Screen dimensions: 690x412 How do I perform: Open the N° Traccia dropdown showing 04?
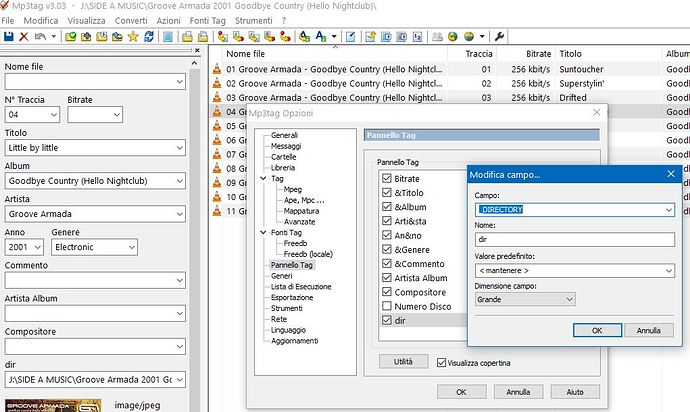[x=54, y=114]
